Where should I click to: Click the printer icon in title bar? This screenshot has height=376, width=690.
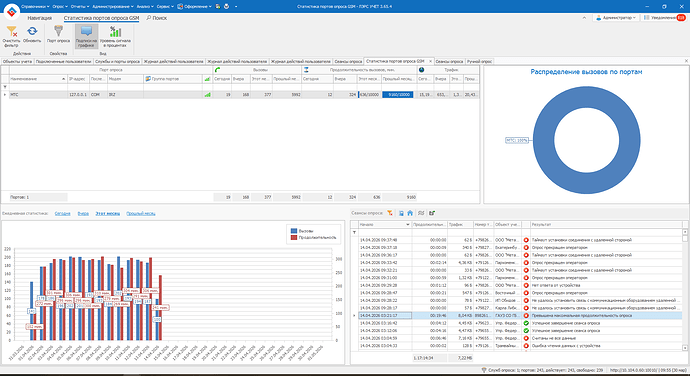[x=227, y=6]
